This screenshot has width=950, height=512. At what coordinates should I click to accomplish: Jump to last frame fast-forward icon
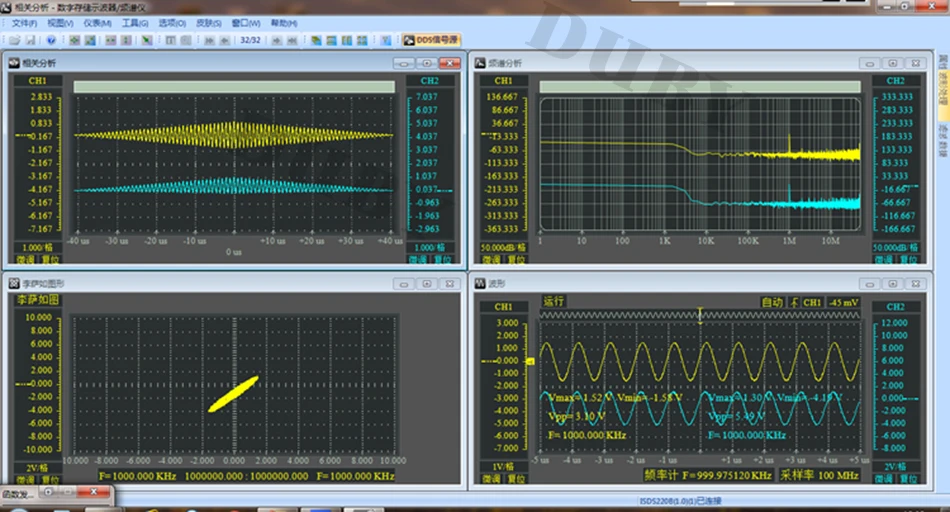coord(292,40)
